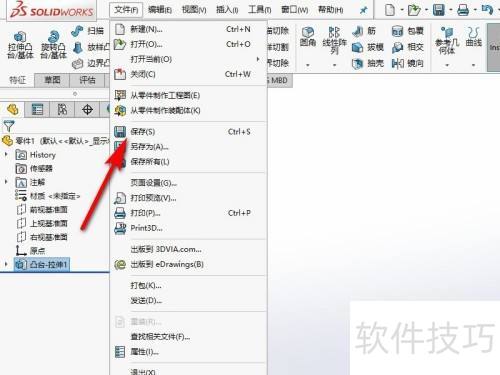Select 右视基准面 plane in the tree
The image size is (500, 375).
point(42,237)
